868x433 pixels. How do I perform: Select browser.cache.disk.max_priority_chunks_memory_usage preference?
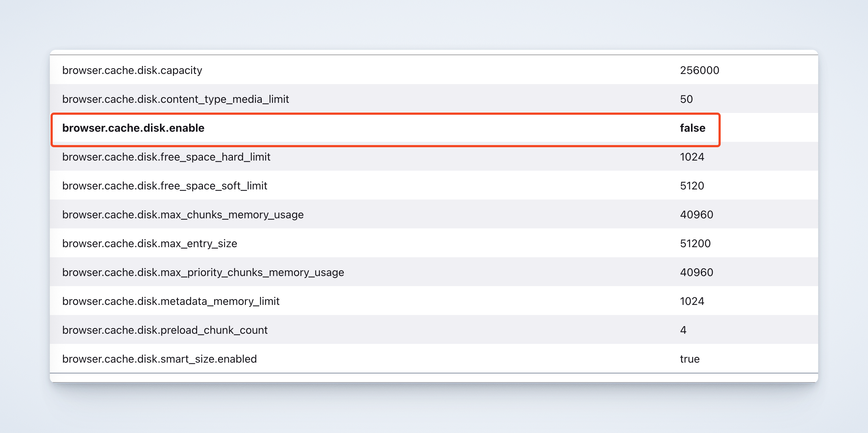click(x=203, y=272)
